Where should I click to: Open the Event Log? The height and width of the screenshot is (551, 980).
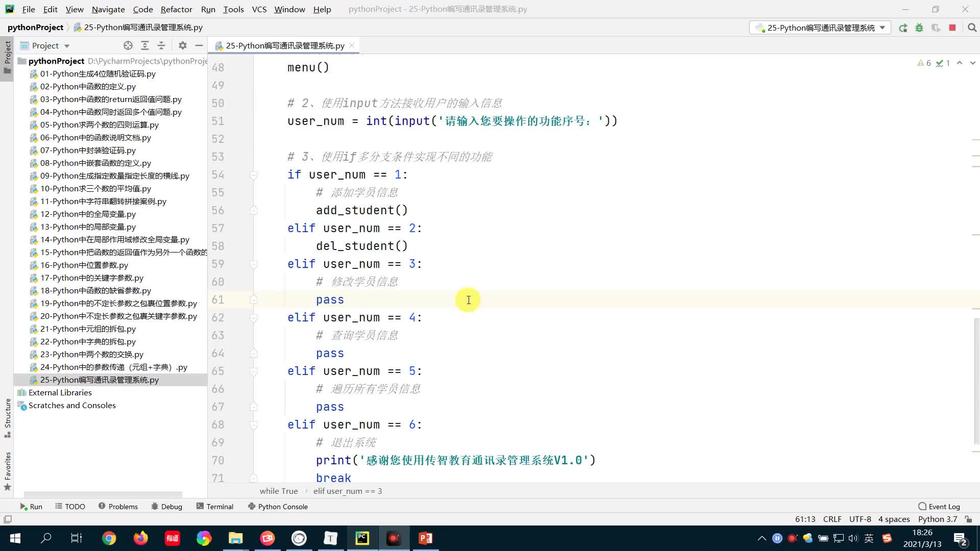coord(939,507)
